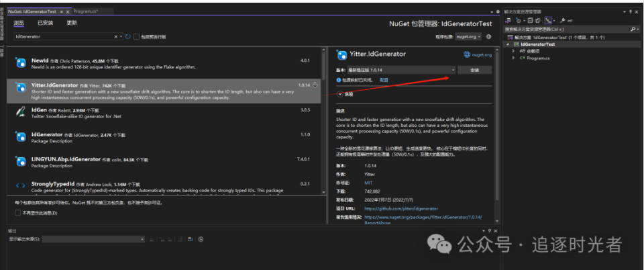Open Solution Explorer window options dropdown

click(x=625, y=12)
